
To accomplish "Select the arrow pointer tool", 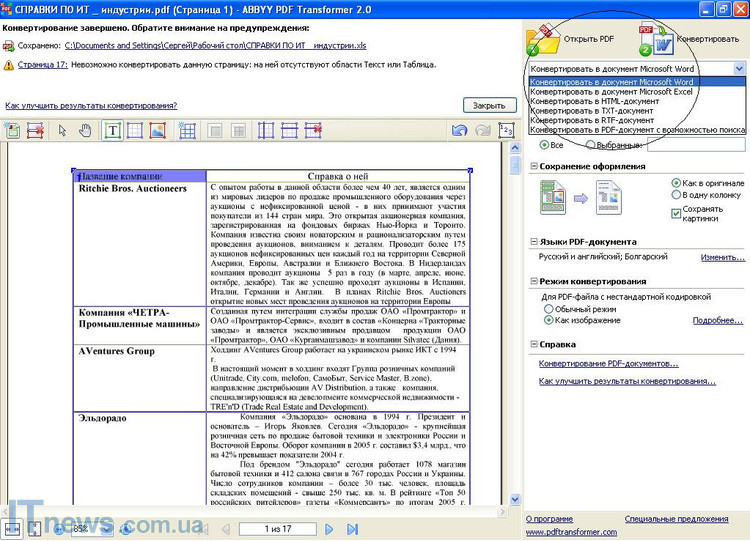I will 62,130.
